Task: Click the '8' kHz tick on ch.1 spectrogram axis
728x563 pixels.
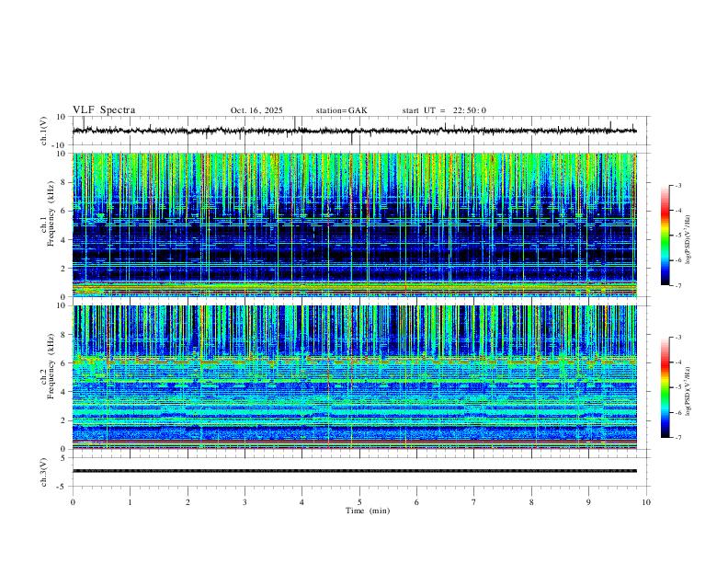Action: (63, 182)
